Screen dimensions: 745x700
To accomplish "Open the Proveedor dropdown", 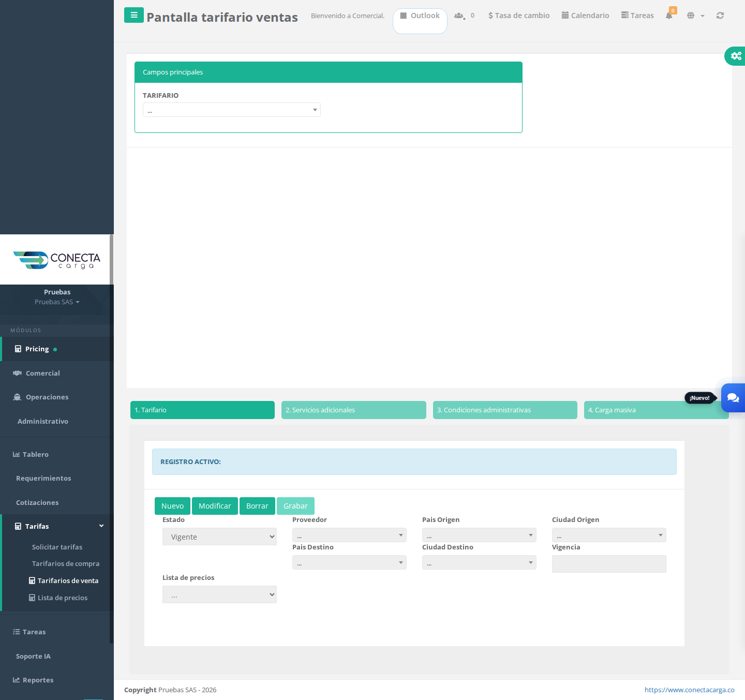I will (x=349, y=535).
